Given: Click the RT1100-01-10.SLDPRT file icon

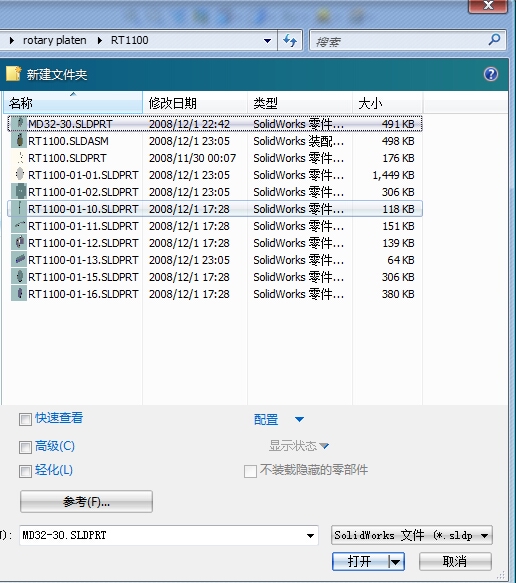Looking at the screenshot, I should click(x=19, y=209).
